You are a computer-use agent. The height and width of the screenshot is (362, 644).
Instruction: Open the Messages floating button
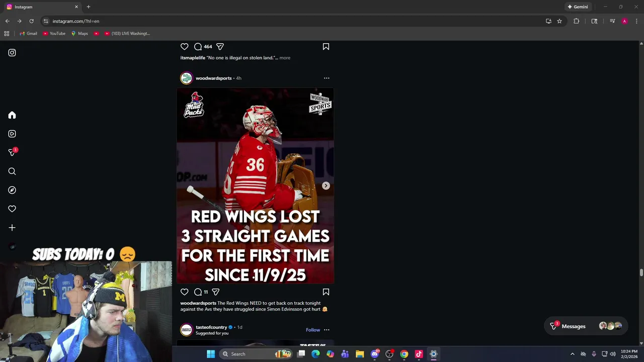point(586,326)
